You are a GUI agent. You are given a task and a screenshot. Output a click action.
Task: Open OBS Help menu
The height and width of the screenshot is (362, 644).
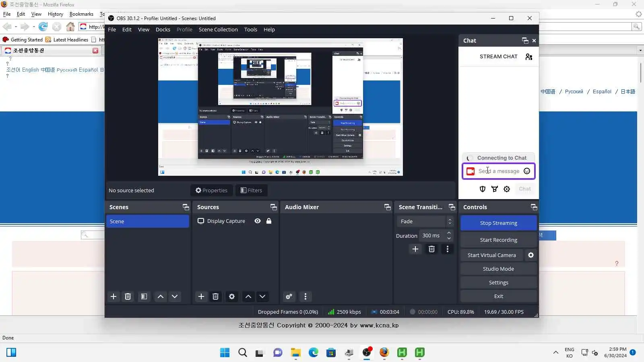tap(269, 29)
